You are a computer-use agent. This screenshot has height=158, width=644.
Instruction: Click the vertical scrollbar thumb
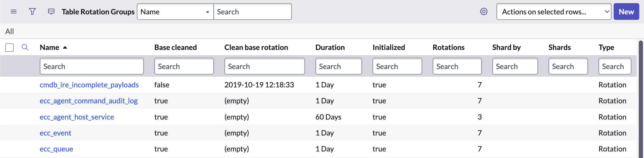(641, 99)
